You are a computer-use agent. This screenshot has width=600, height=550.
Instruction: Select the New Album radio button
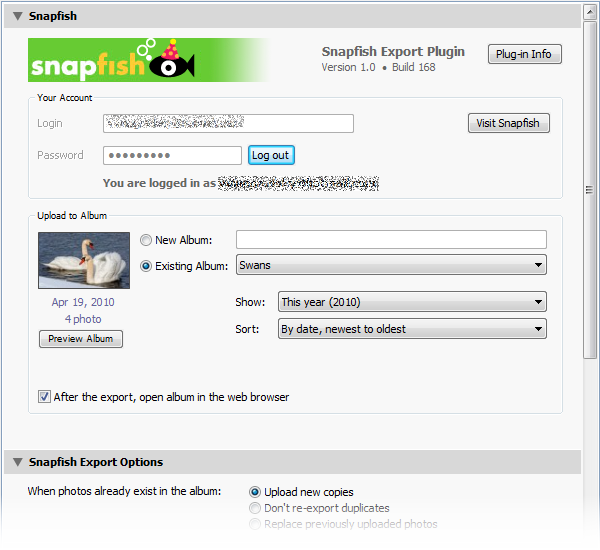coord(146,240)
